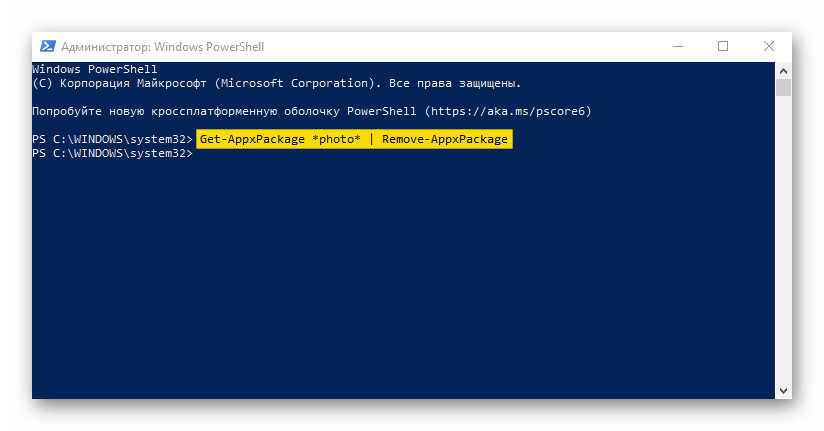Screen dimensions: 824x431
Task: Click the vertical scrollbar thumb
Action: (783, 87)
